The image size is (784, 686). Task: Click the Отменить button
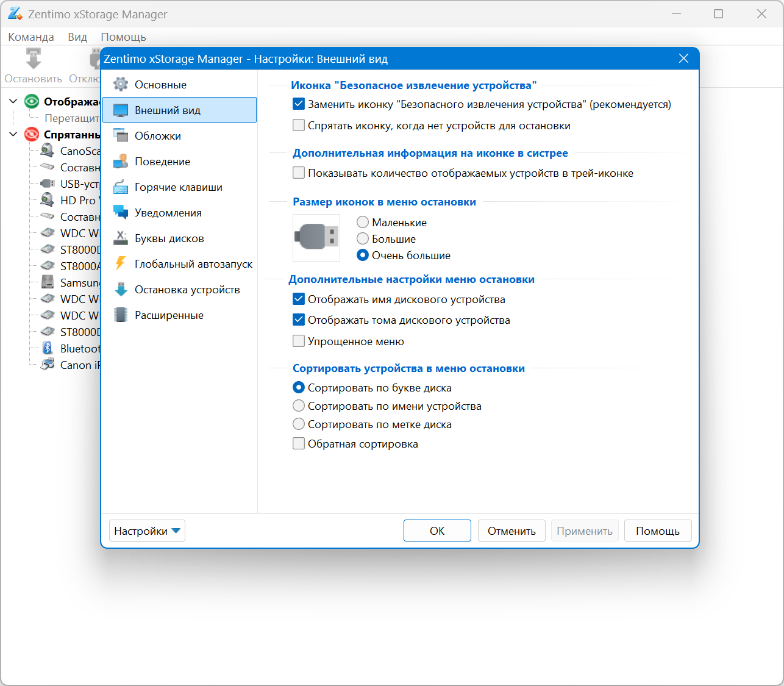(511, 531)
